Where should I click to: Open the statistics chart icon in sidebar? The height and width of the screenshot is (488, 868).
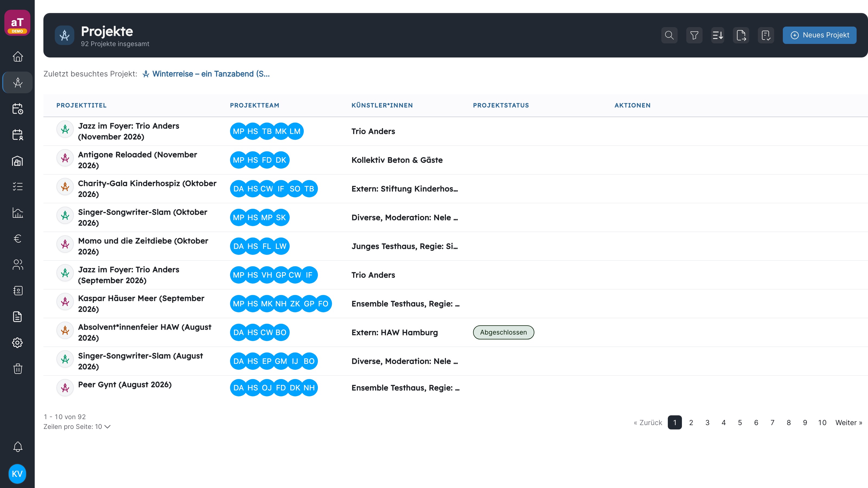coord(18,213)
